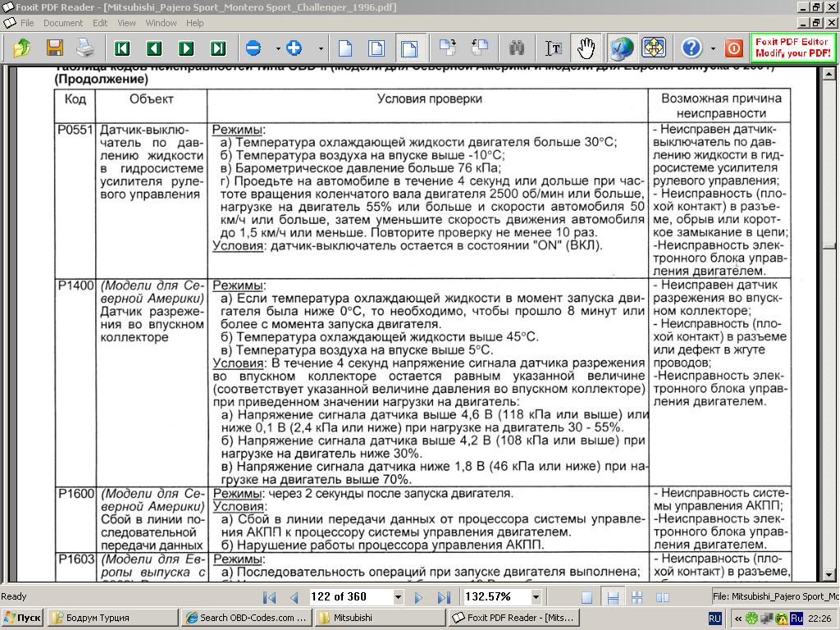Click the Print icon in toolbar
This screenshot has width=840, height=630.
click(x=85, y=48)
